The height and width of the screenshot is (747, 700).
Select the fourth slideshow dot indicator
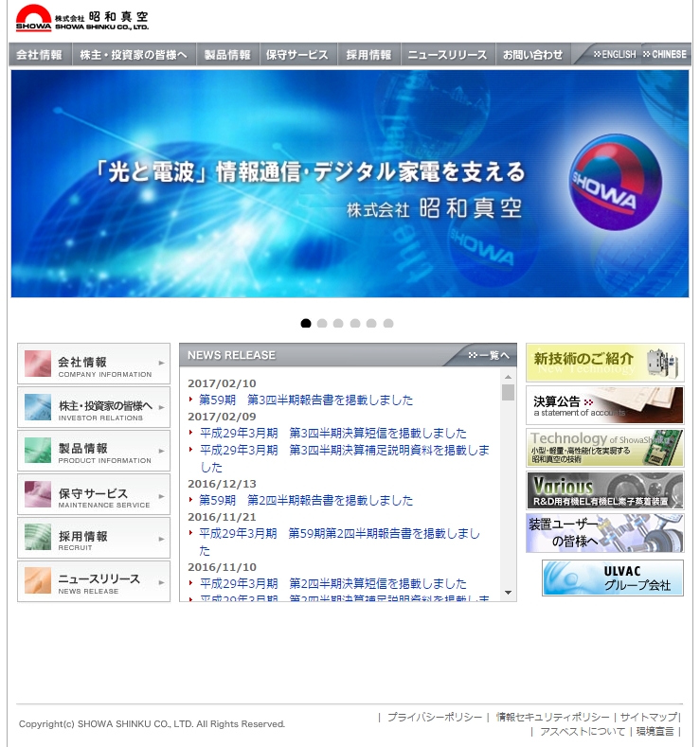pyautogui.click(x=355, y=324)
